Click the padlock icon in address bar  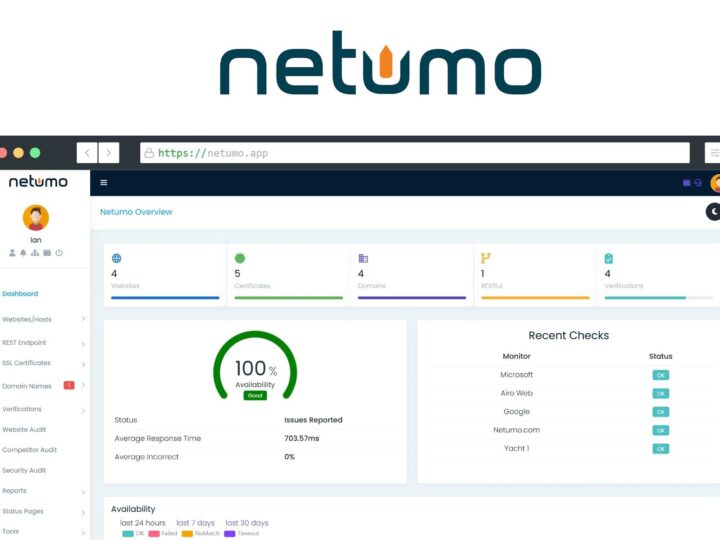(149, 153)
